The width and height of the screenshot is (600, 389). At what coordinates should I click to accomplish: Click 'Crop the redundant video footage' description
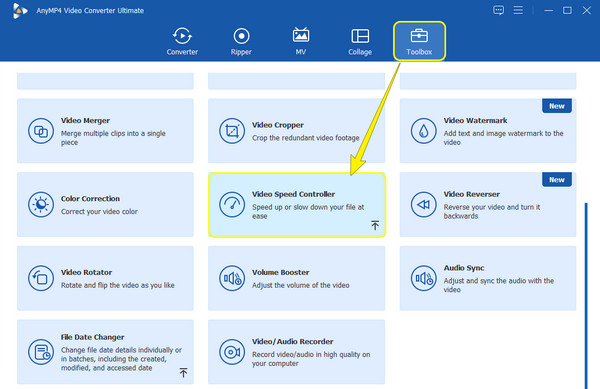pyautogui.click(x=305, y=138)
